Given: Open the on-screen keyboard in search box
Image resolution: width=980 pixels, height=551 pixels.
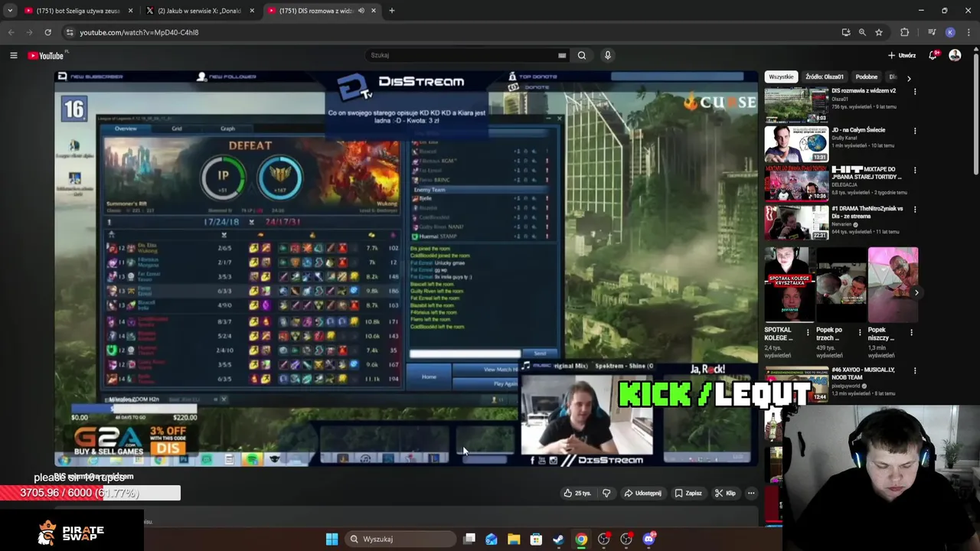Looking at the screenshot, I should click(562, 55).
